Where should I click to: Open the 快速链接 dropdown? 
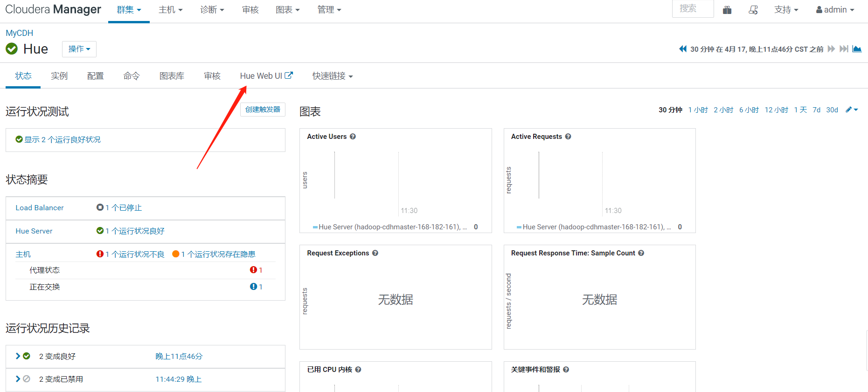point(333,76)
